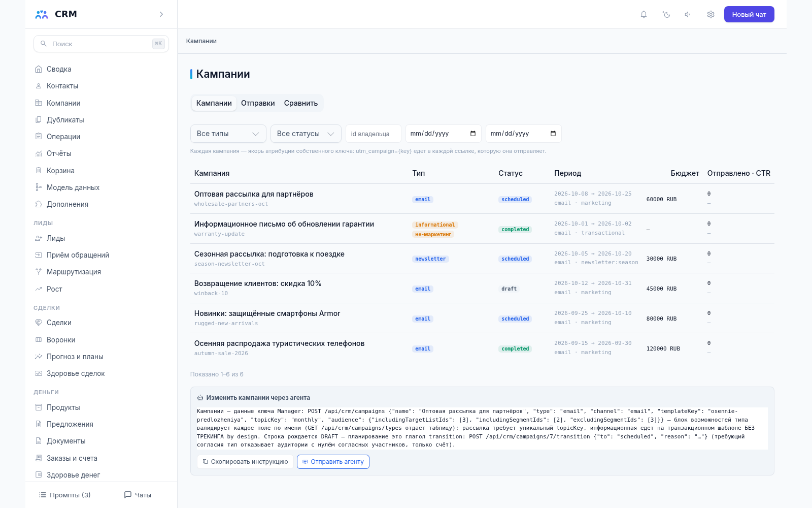The height and width of the screenshot is (508, 812).
Task: Expand the Все типы dropdown
Action: 228,134
